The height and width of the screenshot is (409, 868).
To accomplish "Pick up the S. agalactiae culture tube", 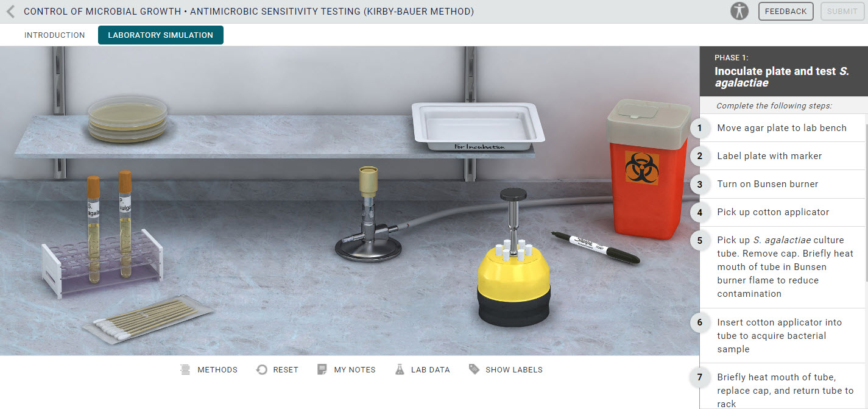I will (x=93, y=229).
